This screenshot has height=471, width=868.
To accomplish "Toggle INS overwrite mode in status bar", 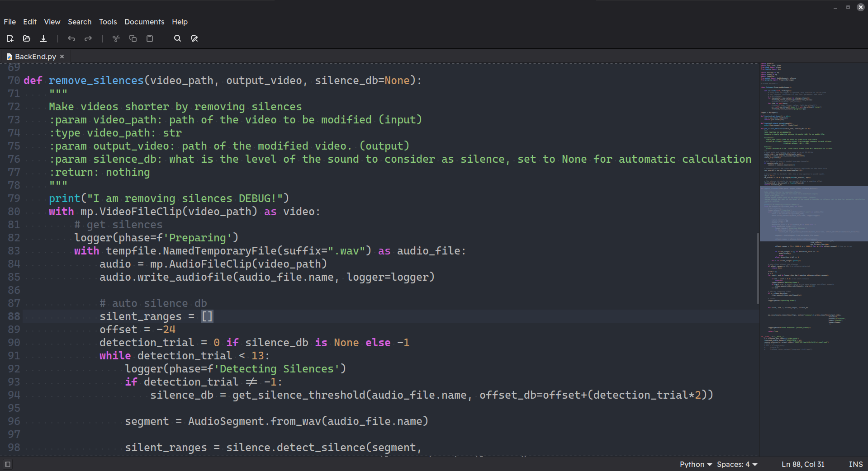I will (855, 464).
